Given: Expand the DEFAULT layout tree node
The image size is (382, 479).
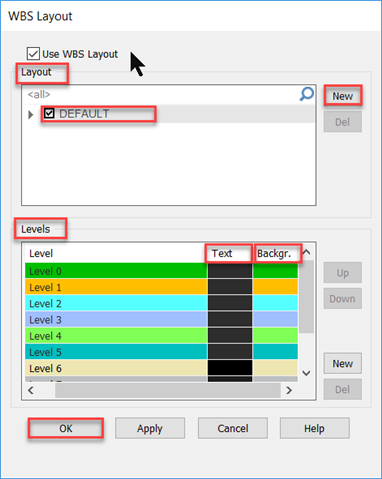Looking at the screenshot, I should [31, 115].
